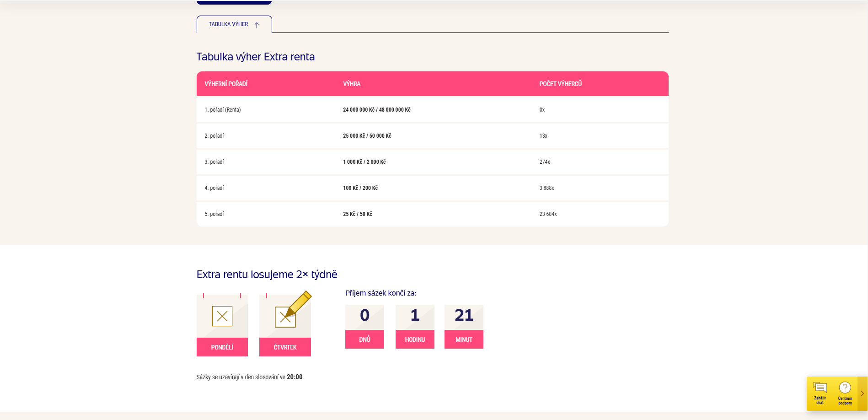Viewport: 868px width, 420px height.
Task: Select the 2. pořadí row label
Action: pos(214,136)
